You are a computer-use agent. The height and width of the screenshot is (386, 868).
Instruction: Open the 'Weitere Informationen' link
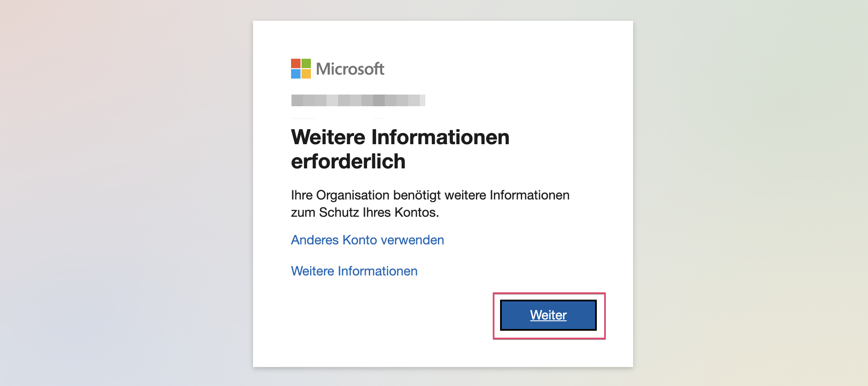coord(354,271)
